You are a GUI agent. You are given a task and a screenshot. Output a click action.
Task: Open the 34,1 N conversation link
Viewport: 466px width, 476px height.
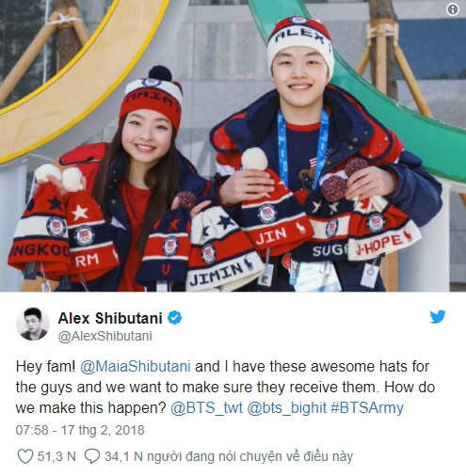pos(229,456)
